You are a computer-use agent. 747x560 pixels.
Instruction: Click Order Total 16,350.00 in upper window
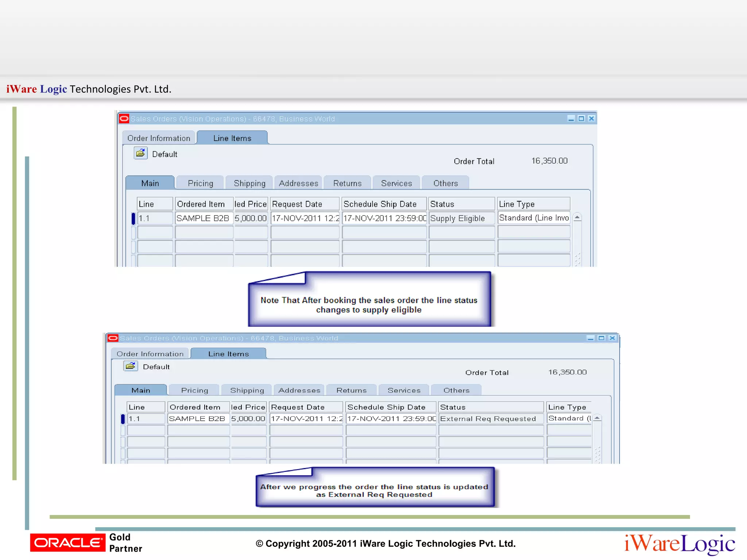[549, 161]
